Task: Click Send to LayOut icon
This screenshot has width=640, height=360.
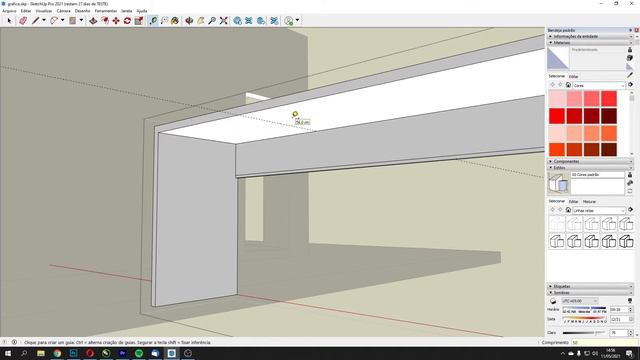Action: 261,20
